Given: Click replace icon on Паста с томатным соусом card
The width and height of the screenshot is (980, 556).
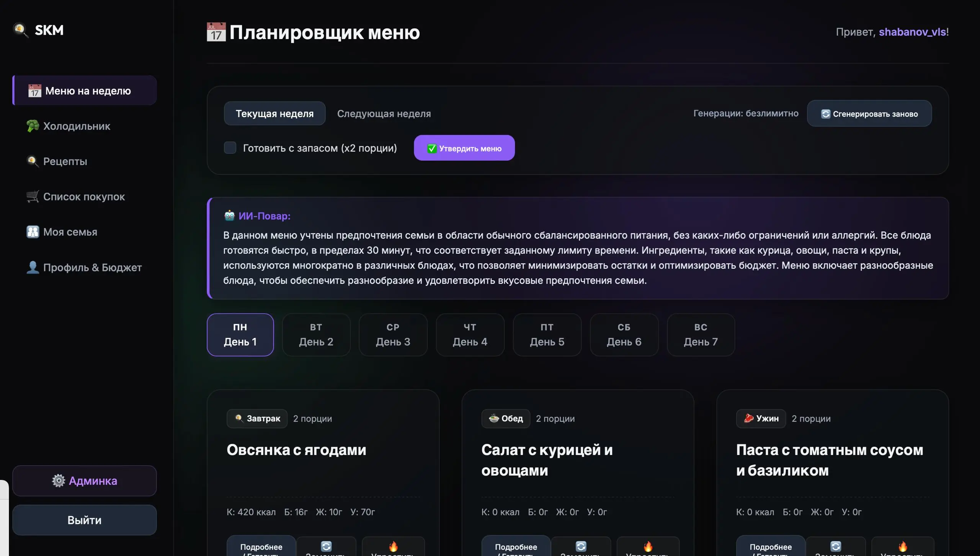Looking at the screenshot, I should point(836,546).
